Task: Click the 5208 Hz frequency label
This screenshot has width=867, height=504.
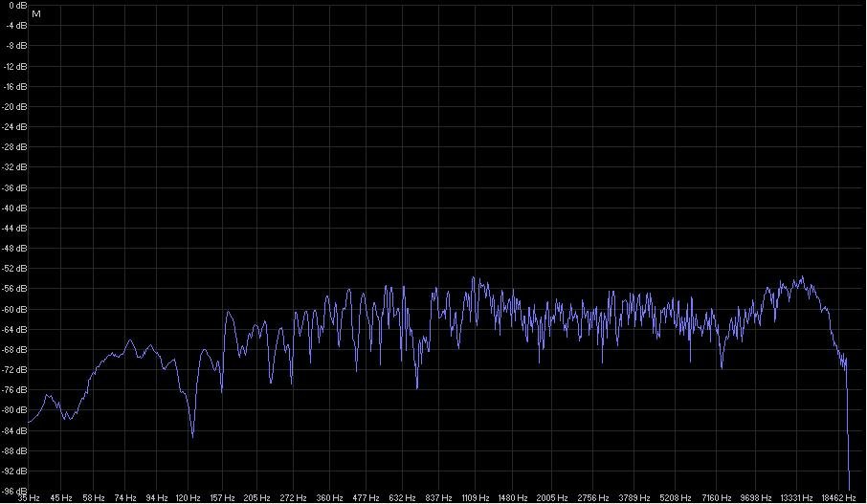Action: tap(673, 498)
